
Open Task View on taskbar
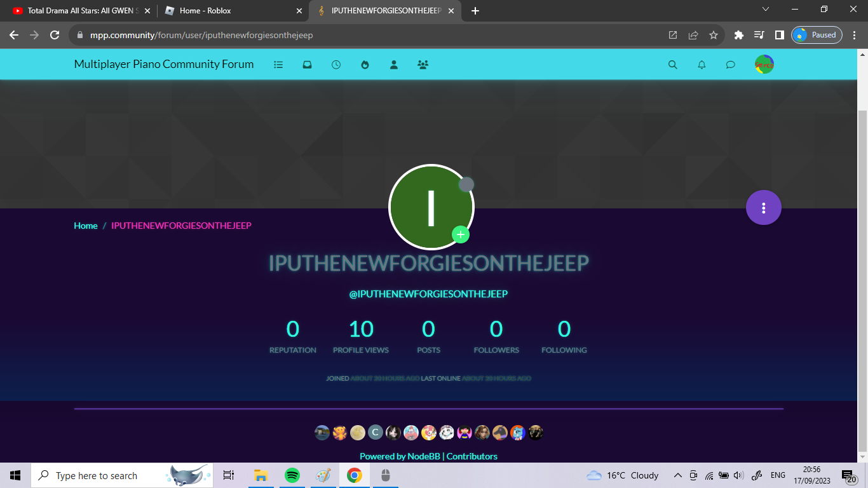[229, 475]
